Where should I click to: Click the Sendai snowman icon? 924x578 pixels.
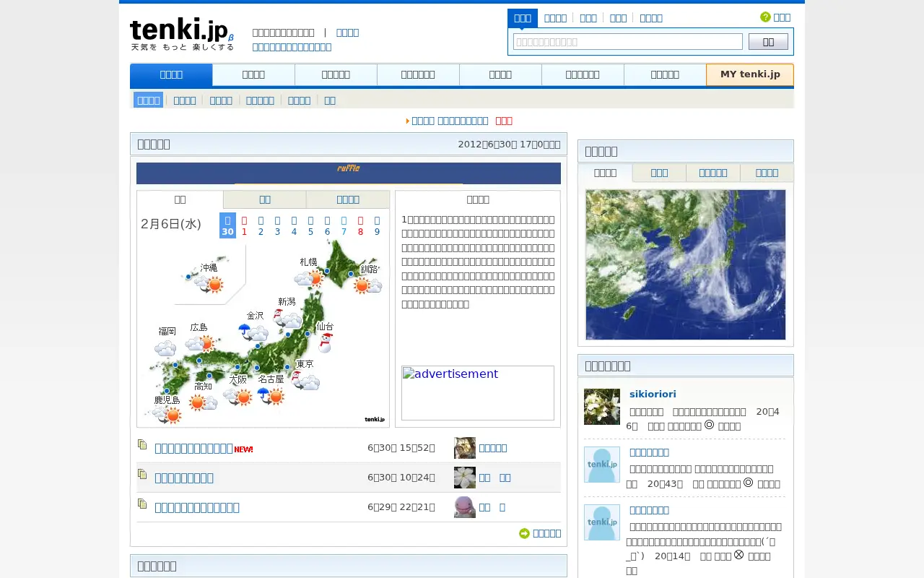(x=326, y=342)
